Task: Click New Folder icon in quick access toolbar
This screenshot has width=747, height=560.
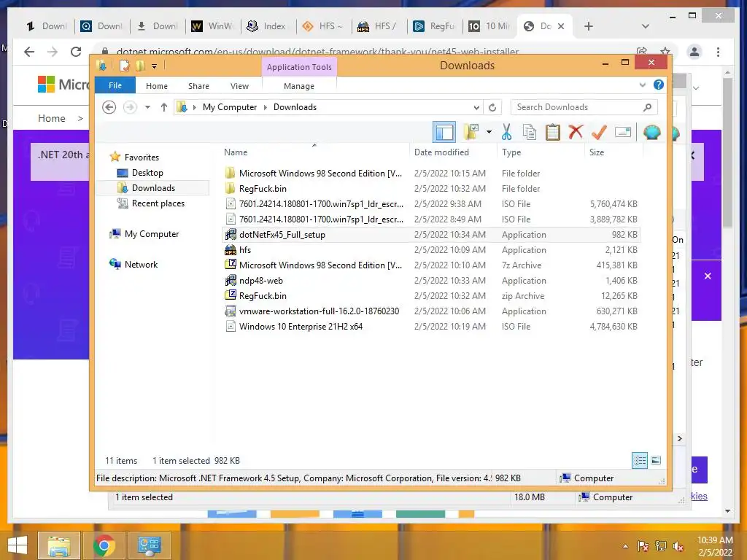Action: pyautogui.click(x=140, y=66)
